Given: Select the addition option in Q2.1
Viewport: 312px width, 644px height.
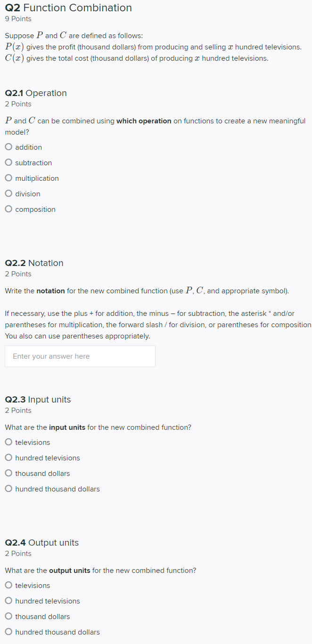Looking at the screenshot, I should coord(8,146).
